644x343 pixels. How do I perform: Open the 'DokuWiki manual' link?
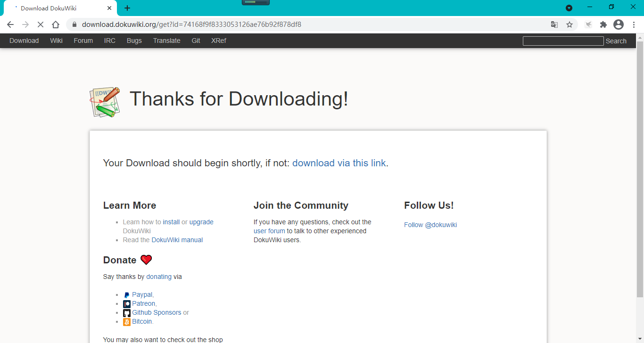tap(177, 240)
